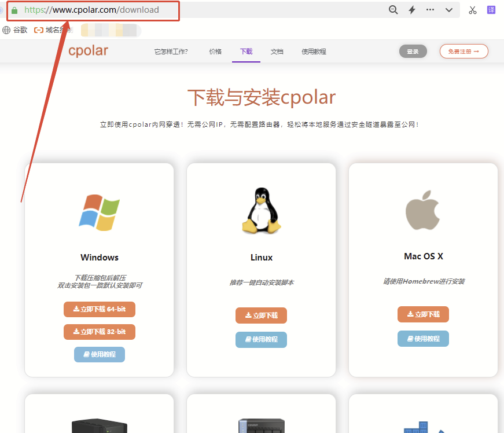
Task: Click the purple translate extension icon
Action: click(x=491, y=10)
